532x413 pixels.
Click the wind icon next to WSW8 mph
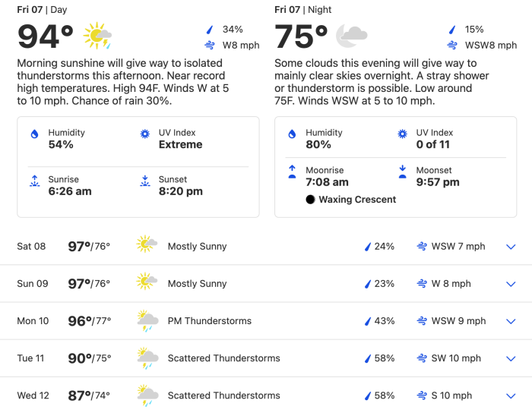point(452,45)
